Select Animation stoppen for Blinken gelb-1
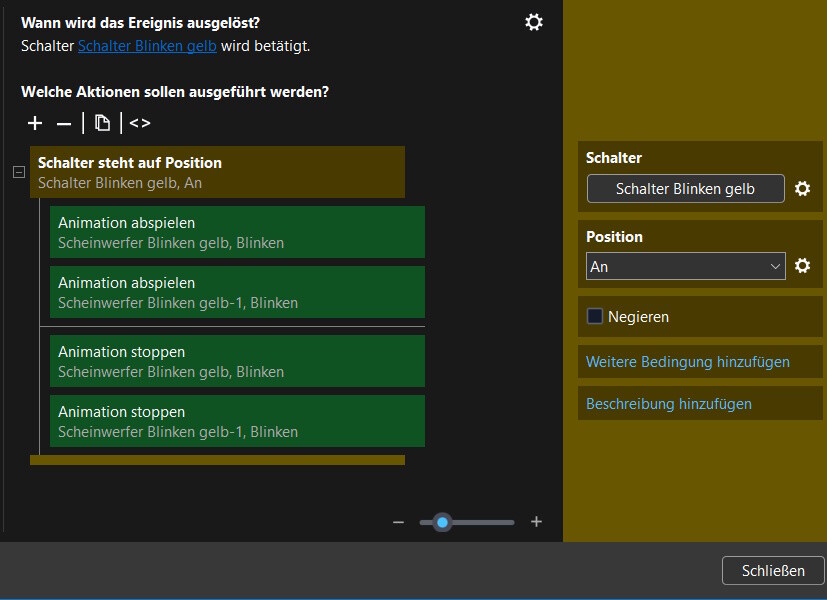 tap(237, 421)
